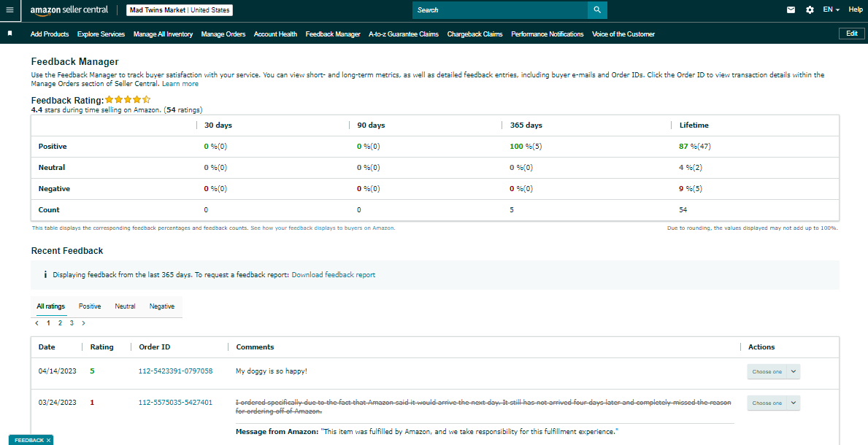Click the Recent Feedback heading
This screenshot has height=445, width=868.
point(67,251)
